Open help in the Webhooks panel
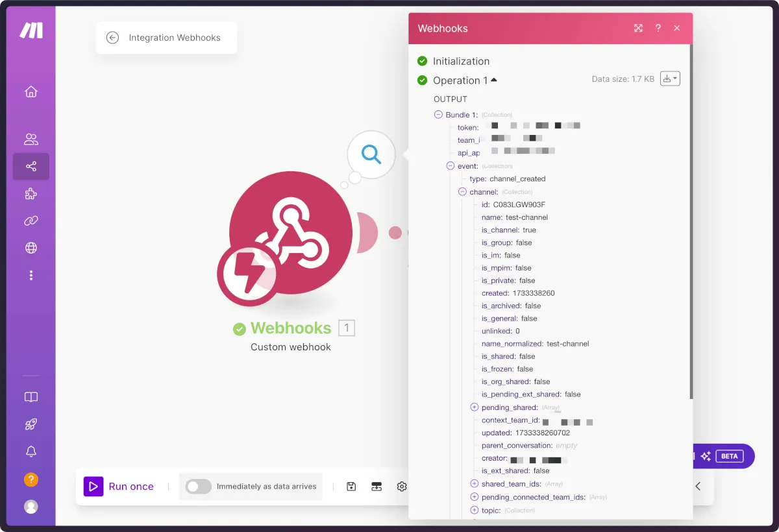This screenshot has width=779, height=532. [x=658, y=28]
